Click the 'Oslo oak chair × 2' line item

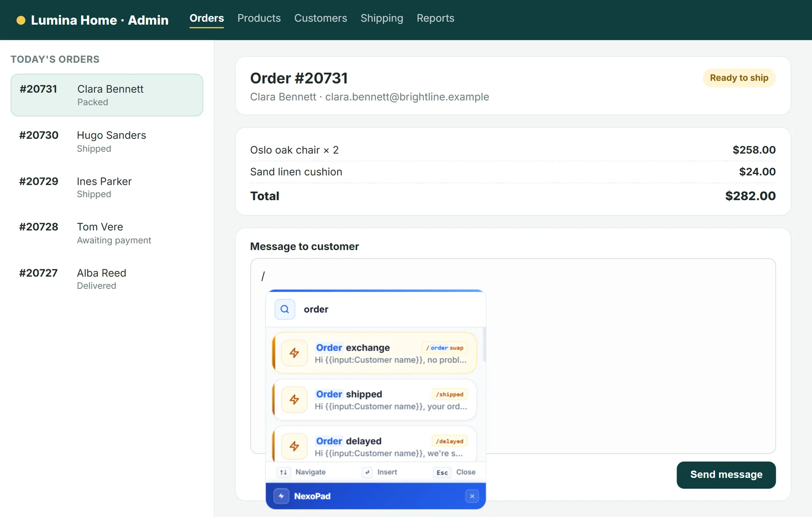pyautogui.click(x=294, y=150)
